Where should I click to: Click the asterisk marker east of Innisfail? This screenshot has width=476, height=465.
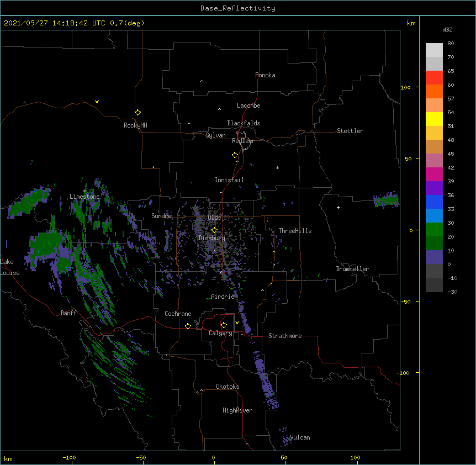click(x=277, y=167)
